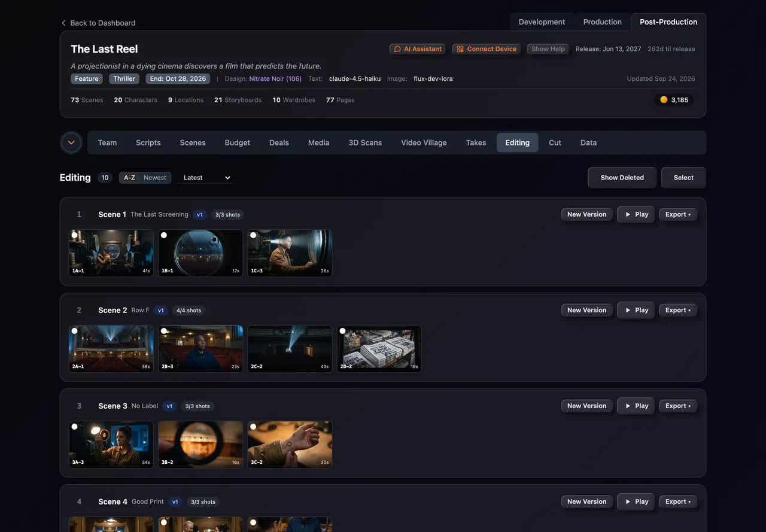The image size is (766, 532).
Task: Play Scene 4 Good Print
Action: pyautogui.click(x=636, y=501)
